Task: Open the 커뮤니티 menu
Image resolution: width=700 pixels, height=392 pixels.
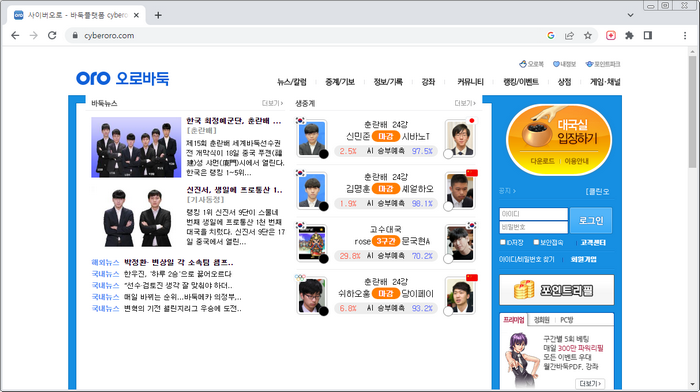Action: tap(470, 82)
